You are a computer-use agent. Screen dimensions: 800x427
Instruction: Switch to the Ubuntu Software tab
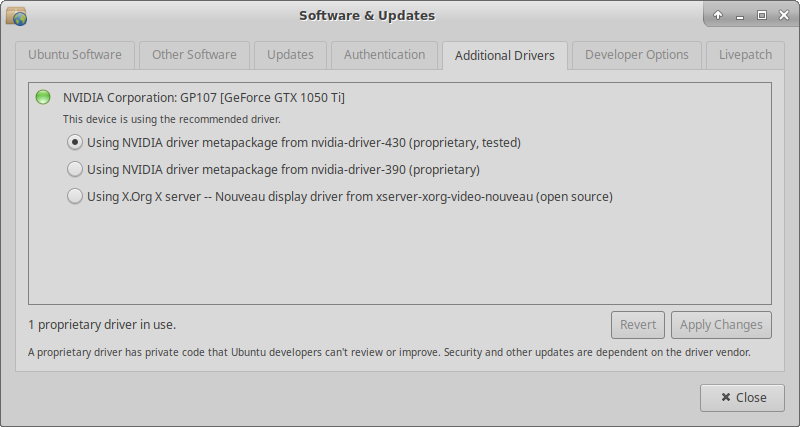[74, 55]
